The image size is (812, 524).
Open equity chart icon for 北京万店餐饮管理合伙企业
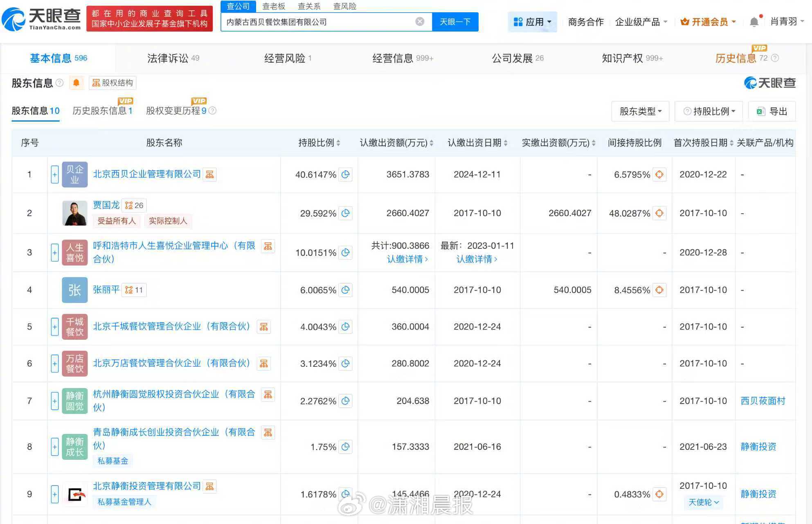pos(264,364)
